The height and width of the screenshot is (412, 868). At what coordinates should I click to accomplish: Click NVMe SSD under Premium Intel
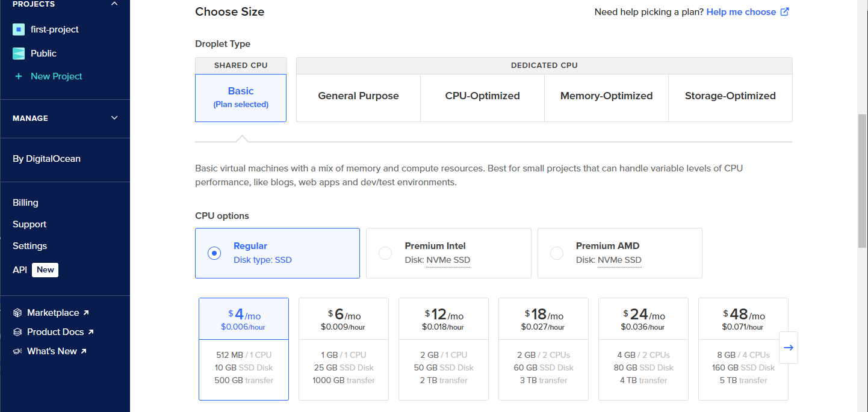click(448, 260)
